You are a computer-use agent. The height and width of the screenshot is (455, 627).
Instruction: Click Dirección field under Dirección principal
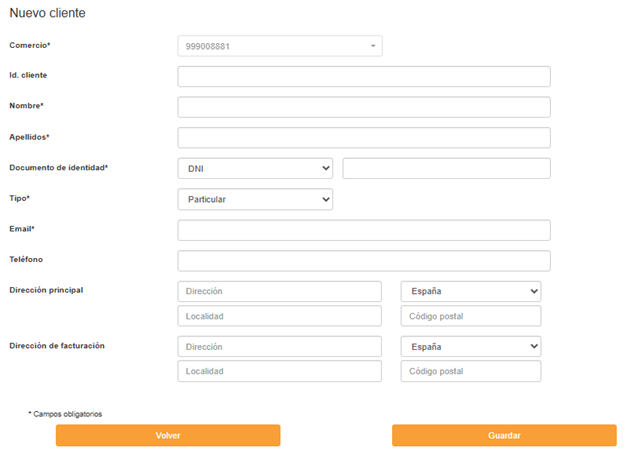[280, 292]
